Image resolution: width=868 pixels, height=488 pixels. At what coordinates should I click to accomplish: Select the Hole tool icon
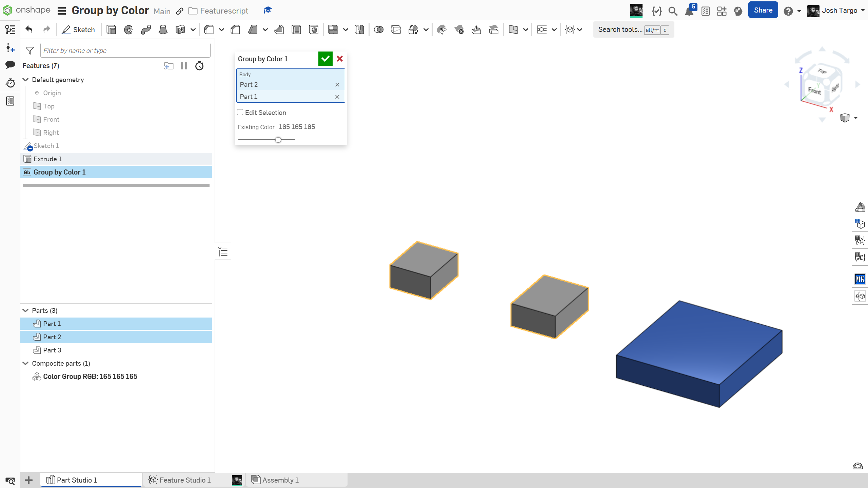(314, 30)
